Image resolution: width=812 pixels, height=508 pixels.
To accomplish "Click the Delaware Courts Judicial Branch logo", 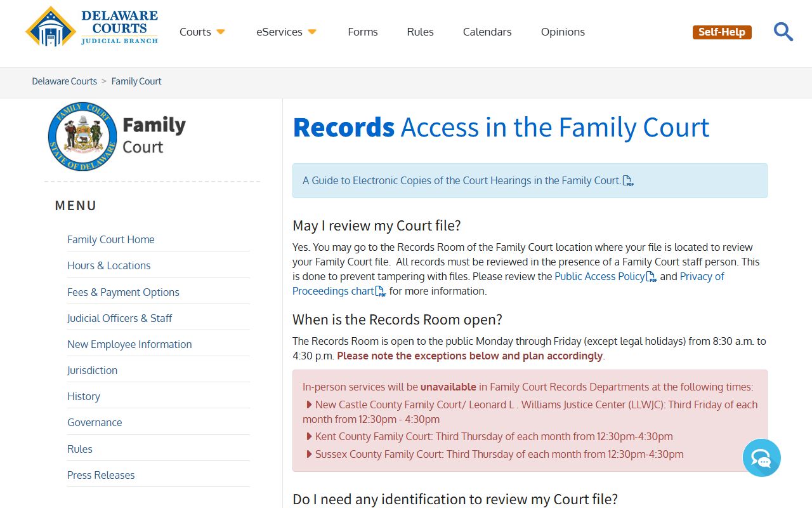I will click(x=92, y=27).
